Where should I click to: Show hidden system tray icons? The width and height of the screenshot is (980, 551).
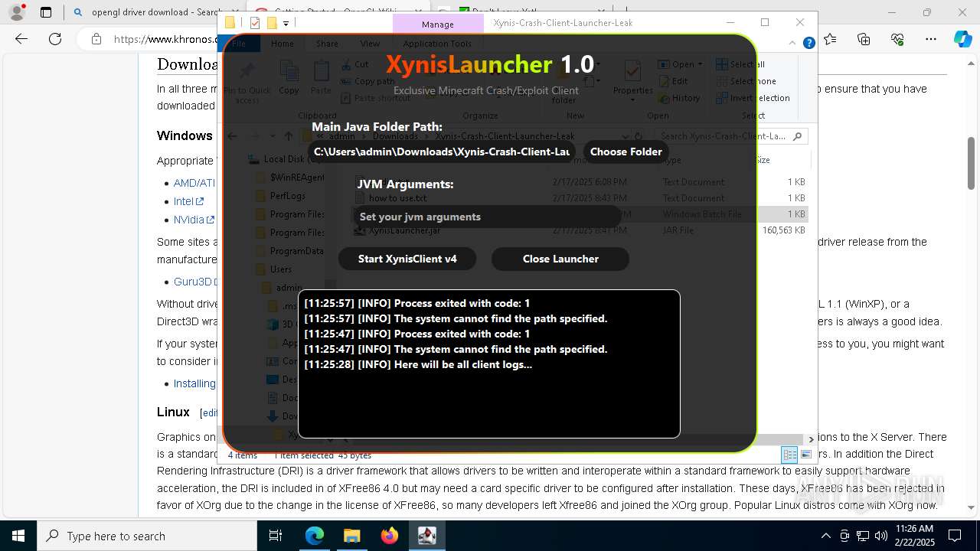(825, 536)
